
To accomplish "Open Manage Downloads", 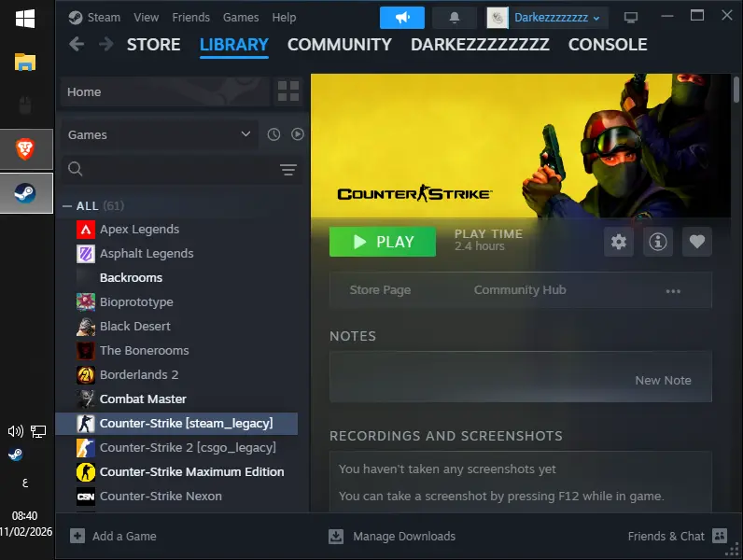I will coord(392,537).
